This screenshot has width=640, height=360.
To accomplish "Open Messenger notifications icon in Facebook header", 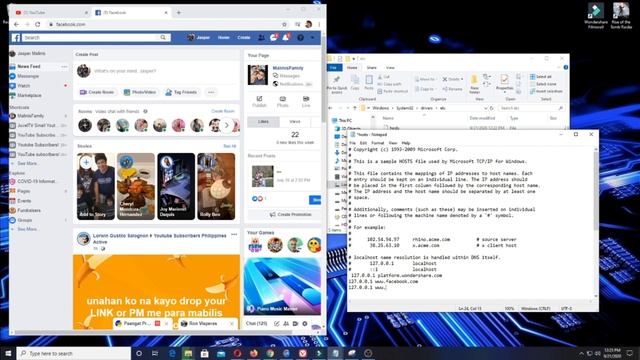I will 273,38.
